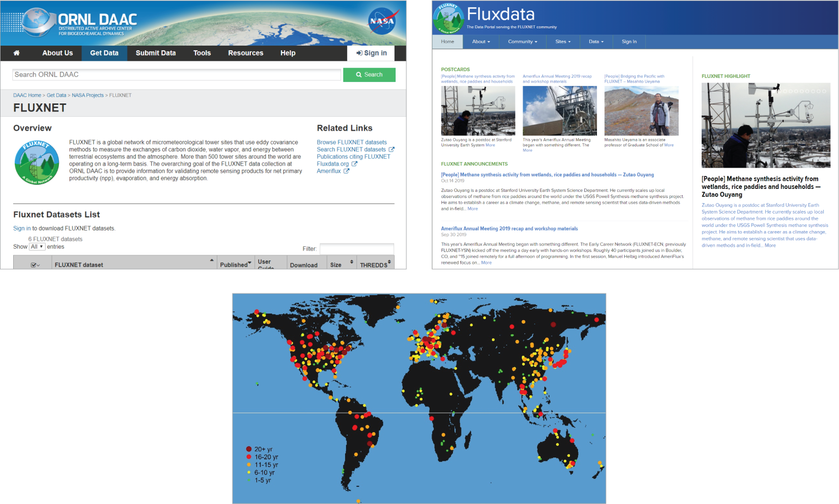Click external-link icon beside Search FLUXNET datasets
The height and width of the screenshot is (504, 839).
click(x=391, y=149)
